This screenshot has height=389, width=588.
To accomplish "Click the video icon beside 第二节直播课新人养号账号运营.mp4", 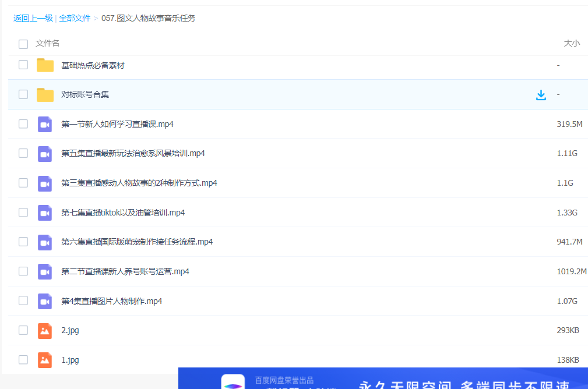I will click(x=45, y=271).
